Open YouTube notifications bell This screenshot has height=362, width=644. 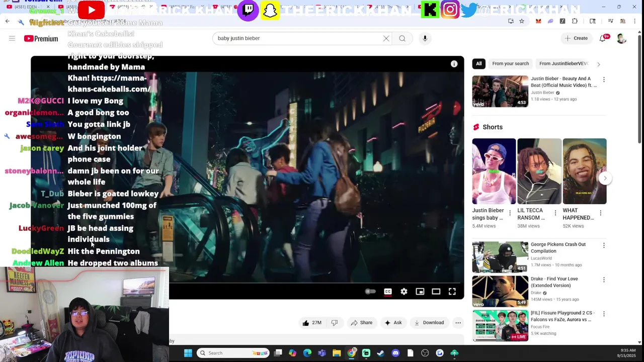pyautogui.click(x=603, y=39)
